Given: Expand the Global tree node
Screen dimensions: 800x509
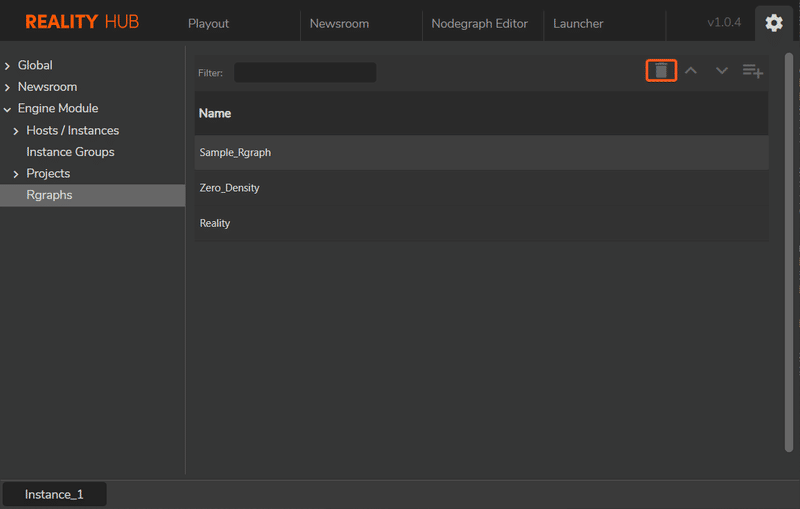Looking at the screenshot, I should (x=7, y=66).
